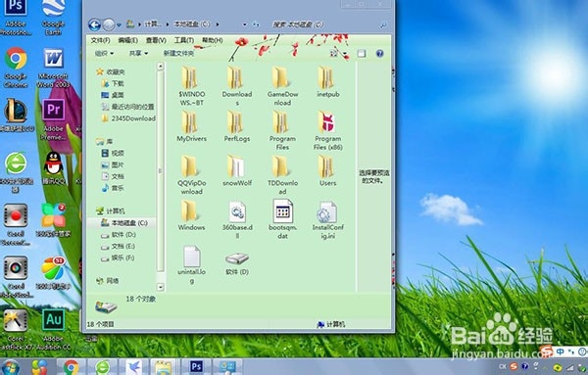Open the snowWolf folder
This screenshot has height=375, width=588.
[x=236, y=170]
